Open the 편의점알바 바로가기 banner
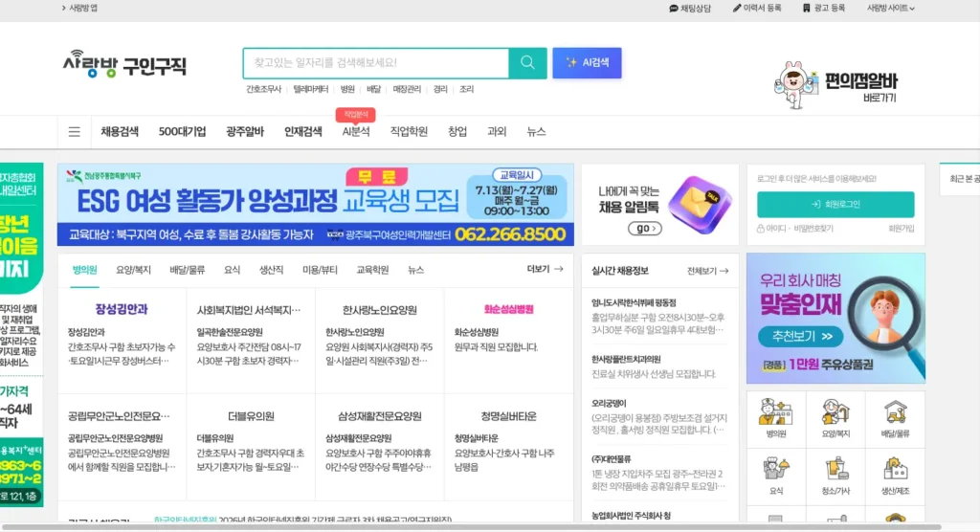Viewport: 980px width, 532px height. (x=835, y=86)
